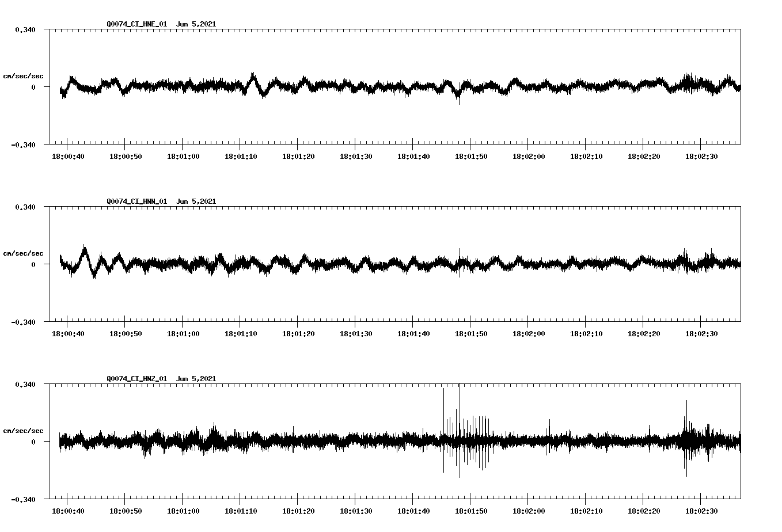Viewport: 782px width, 532px height.
Task: Click the Jun 5,2021 date on HNE plot
Action: [196, 24]
